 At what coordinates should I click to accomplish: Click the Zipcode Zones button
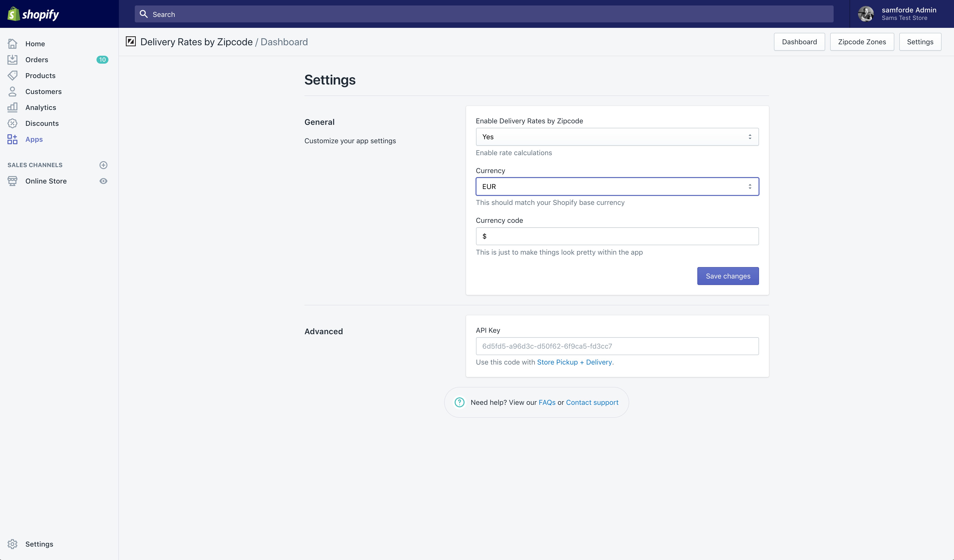pyautogui.click(x=862, y=42)
